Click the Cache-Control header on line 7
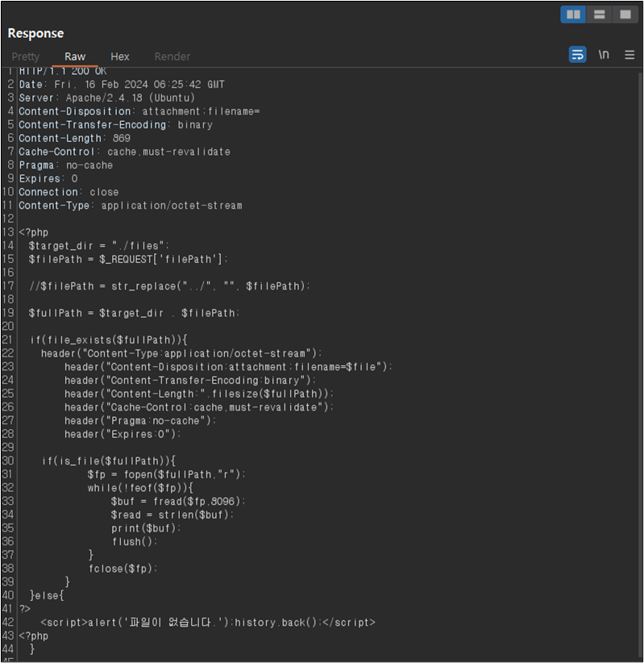The image size is (644, 663). tap(125, 152)
